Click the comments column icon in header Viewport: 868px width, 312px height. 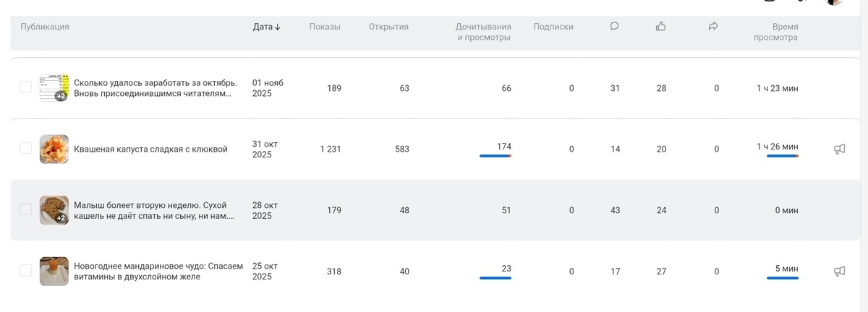coord(614,27)
